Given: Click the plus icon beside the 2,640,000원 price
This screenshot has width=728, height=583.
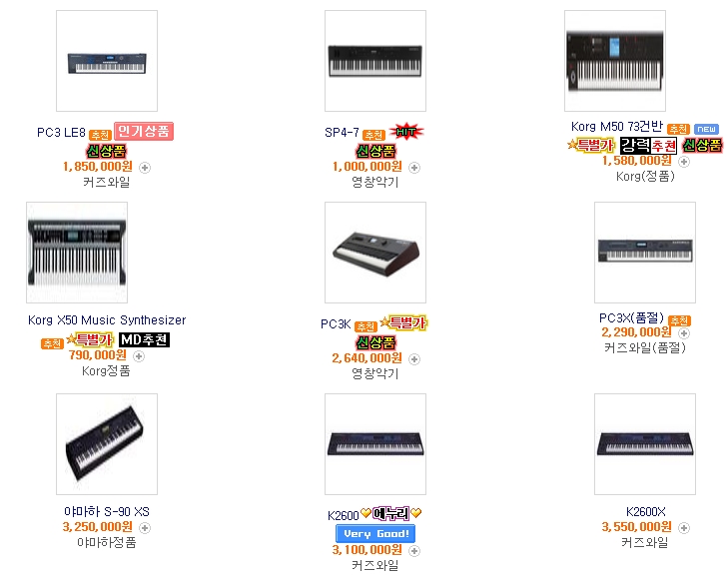Looking at the screenshot, I should pos(414,359).
